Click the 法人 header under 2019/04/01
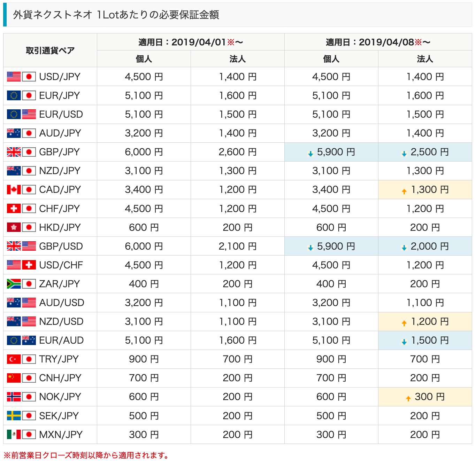The height and width of the screenshot is (461, 476). [238, 59]
